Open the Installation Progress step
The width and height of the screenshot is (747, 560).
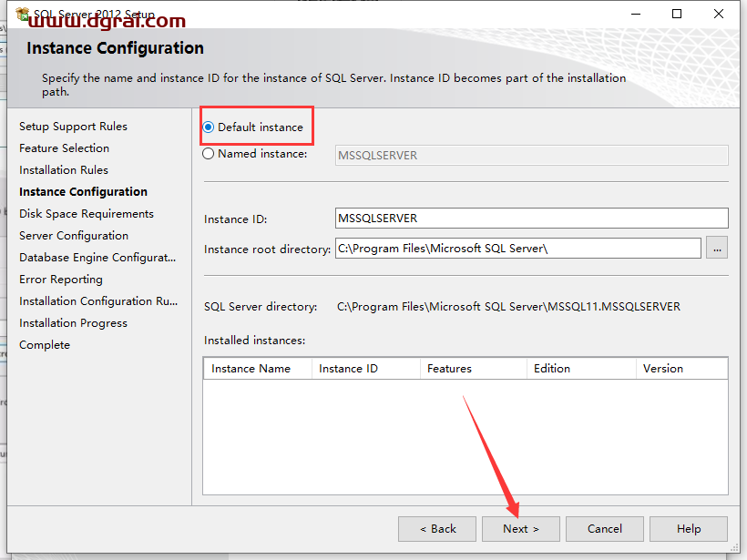point(74,323)
